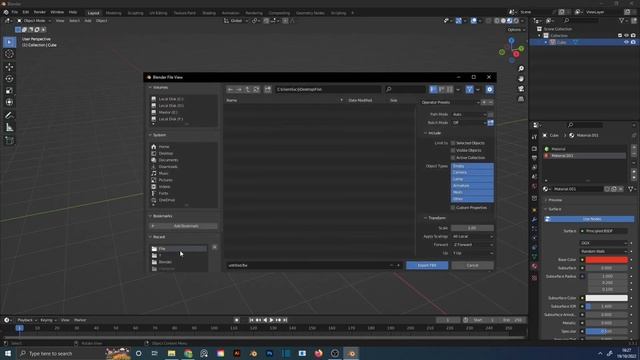640x360 pixels.
Task: Open the Path Mode dropdown
Action: tap(469, 114)
